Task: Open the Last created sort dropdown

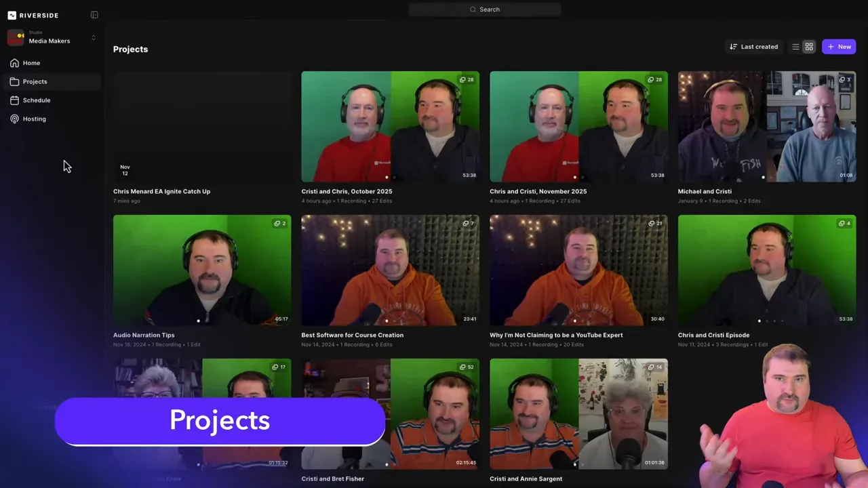Action: pos(759,46)
